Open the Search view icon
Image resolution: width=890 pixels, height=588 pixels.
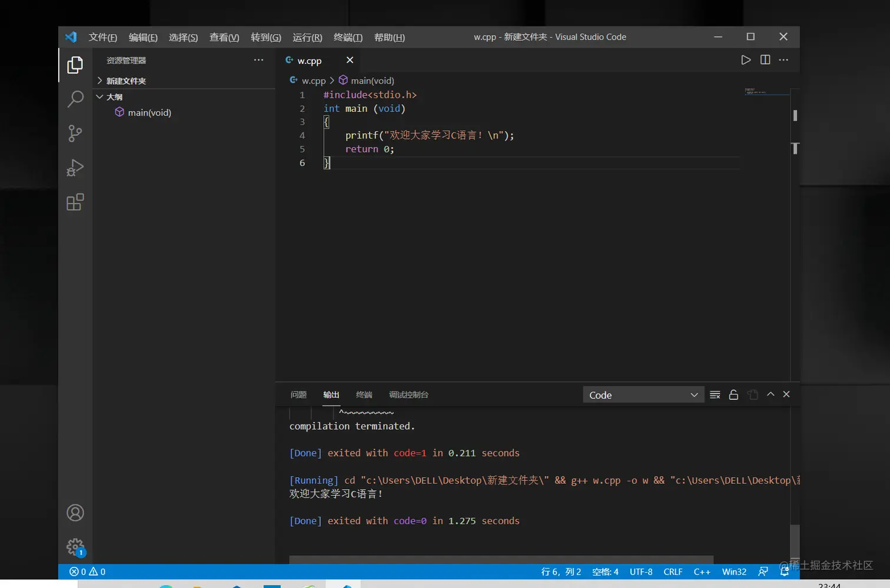click(x=75, y=99)
